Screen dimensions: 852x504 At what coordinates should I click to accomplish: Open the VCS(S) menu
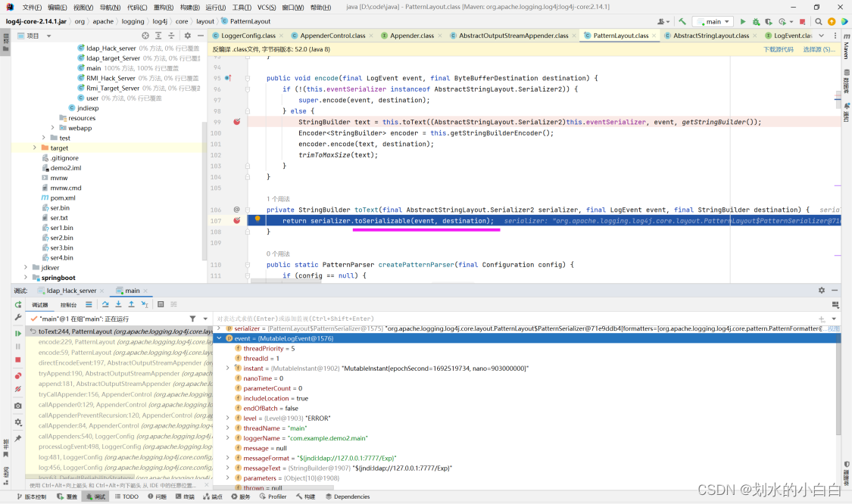267,7
